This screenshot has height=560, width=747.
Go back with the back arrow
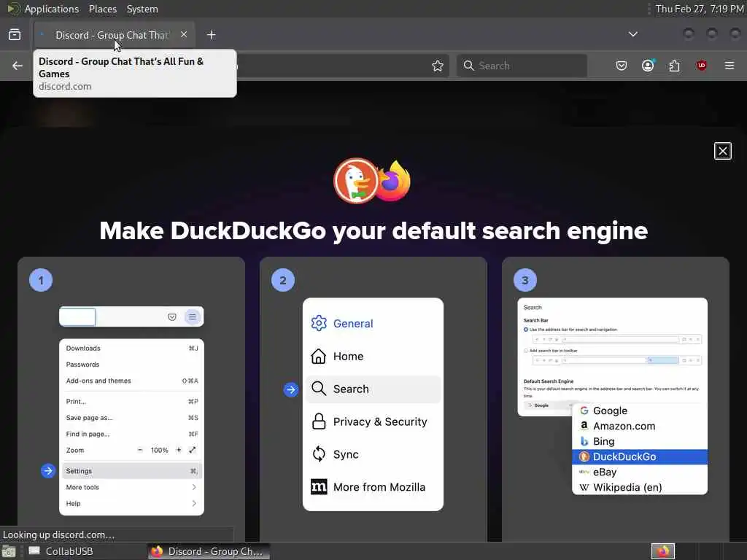18,66
